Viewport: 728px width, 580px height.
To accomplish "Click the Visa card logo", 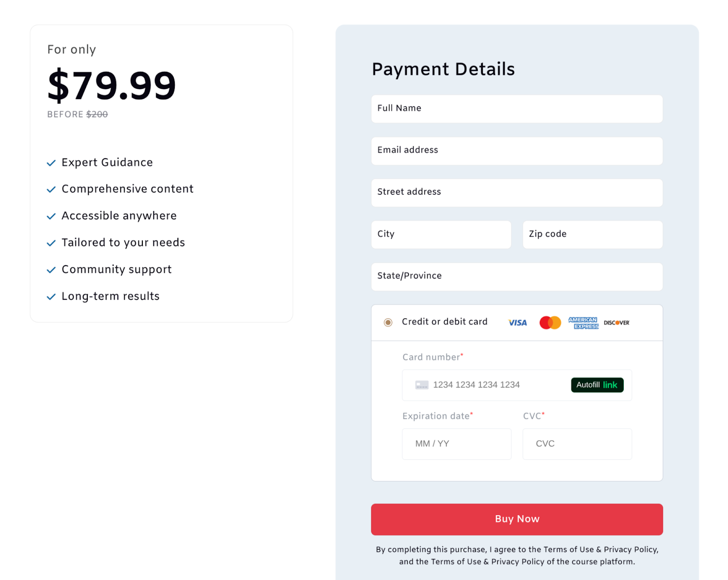I will click(517, 323).
